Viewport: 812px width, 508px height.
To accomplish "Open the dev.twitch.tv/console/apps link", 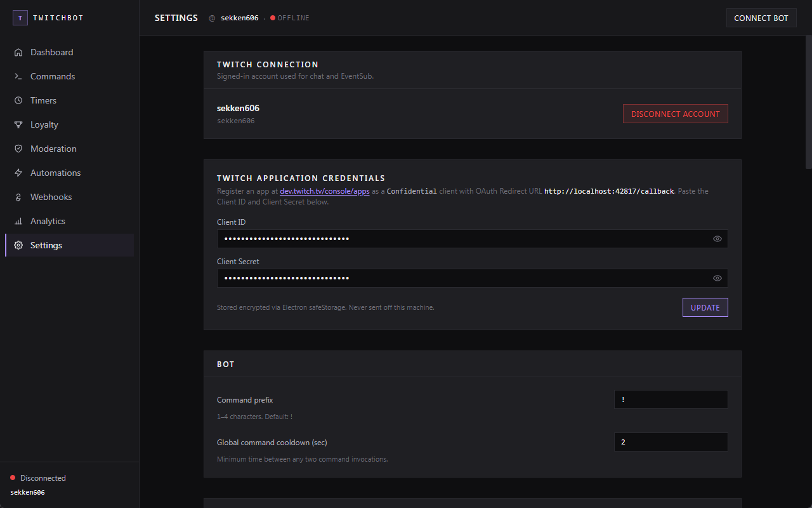I will (325, 191).
